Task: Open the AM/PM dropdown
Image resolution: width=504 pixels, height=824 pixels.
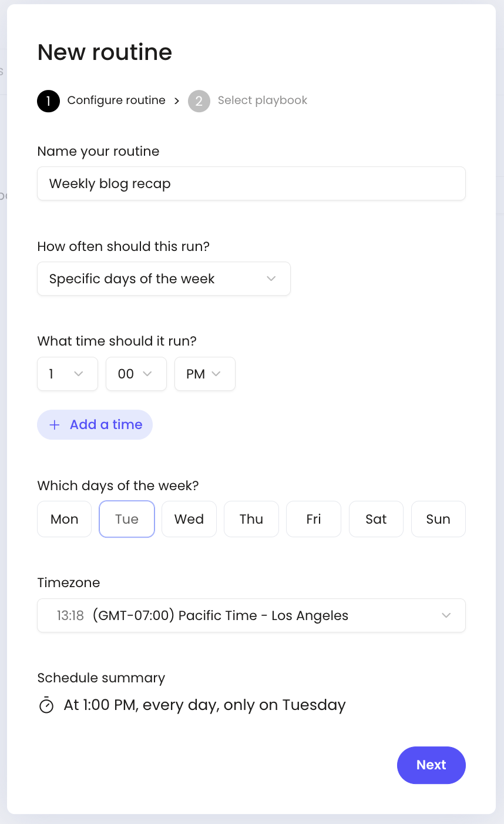Action: 205,374
